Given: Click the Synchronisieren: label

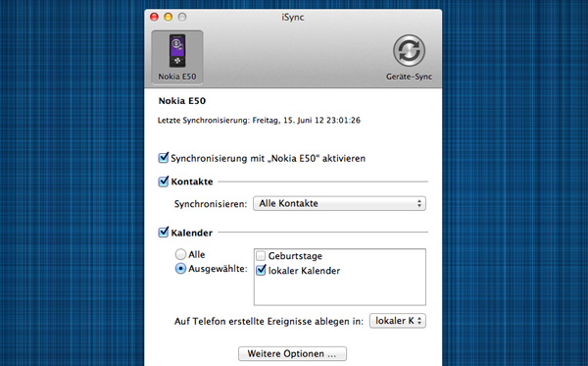Looking at the screenshot, I should click(211, 204).
